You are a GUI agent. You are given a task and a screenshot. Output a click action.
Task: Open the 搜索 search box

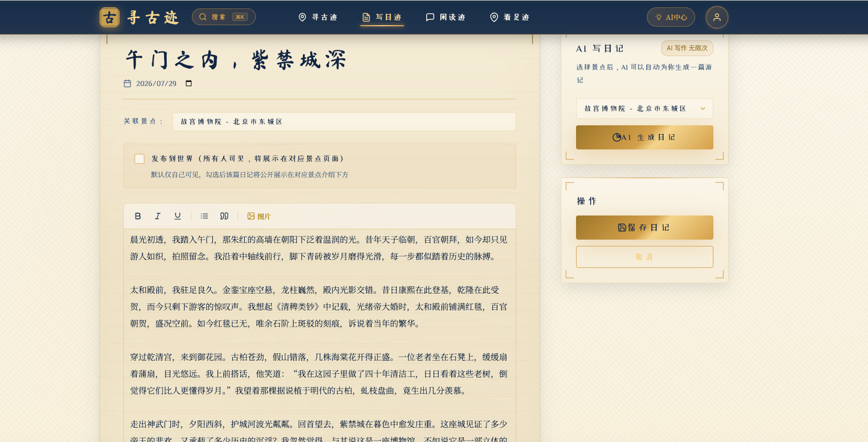[x=224, y=17]
